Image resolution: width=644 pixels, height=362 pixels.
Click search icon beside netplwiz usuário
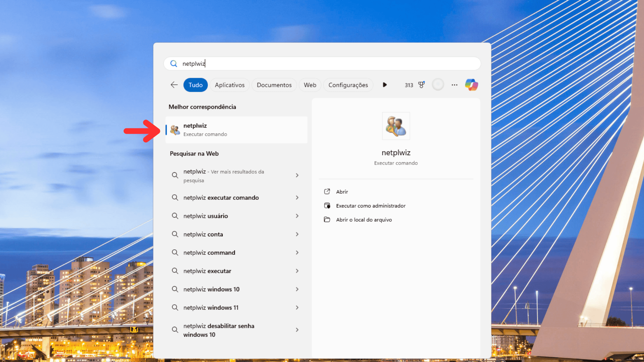pos(175,216)
